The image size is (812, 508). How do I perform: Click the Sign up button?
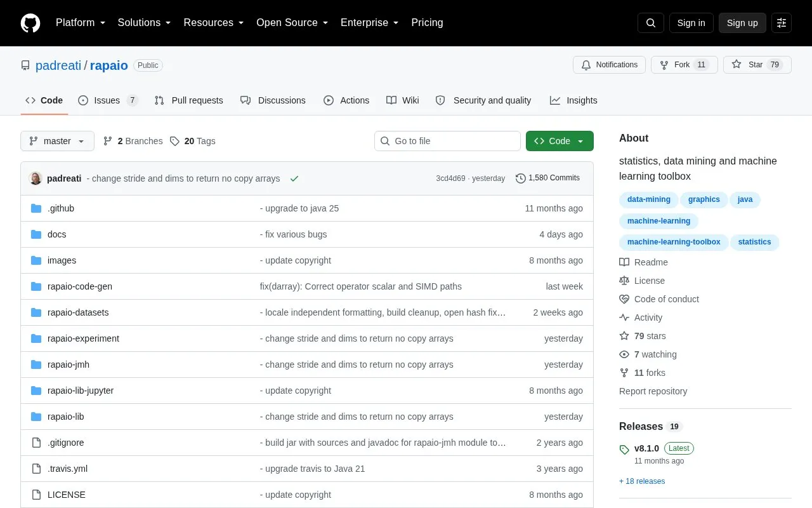742,23
